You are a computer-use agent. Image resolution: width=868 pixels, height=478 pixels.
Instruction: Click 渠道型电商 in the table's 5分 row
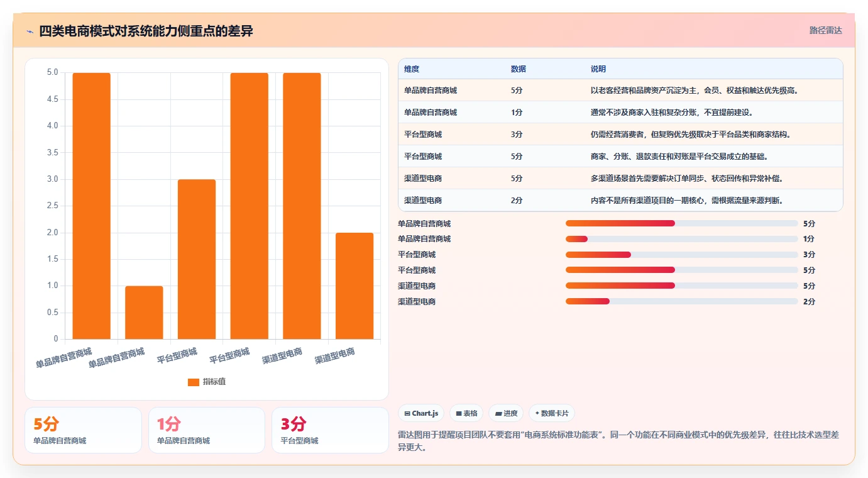tap(423, 179)
